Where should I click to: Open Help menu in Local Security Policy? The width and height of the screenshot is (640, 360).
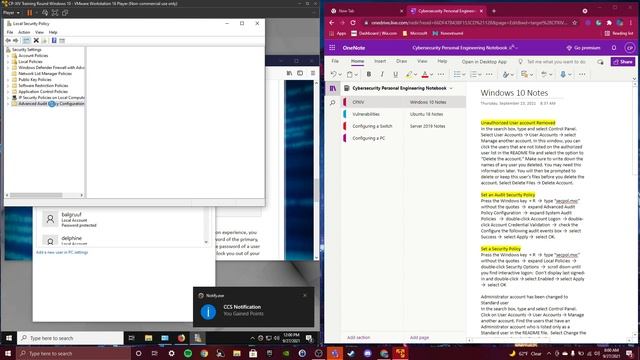pos(53,32)
